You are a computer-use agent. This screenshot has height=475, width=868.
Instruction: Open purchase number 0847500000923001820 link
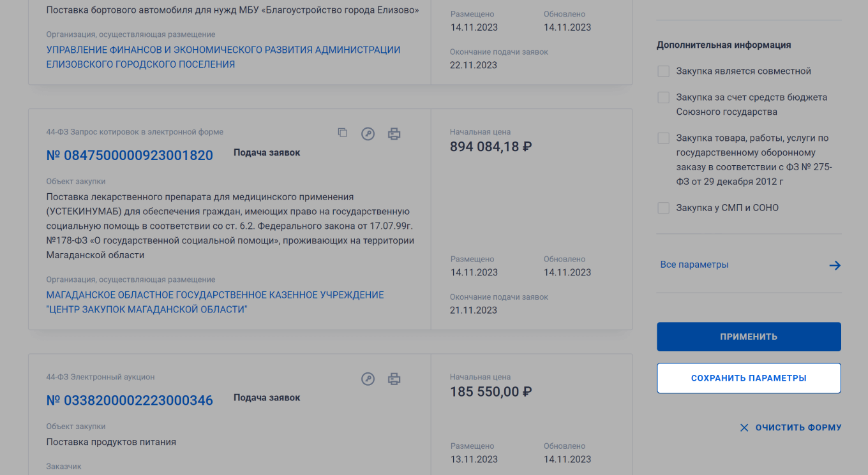tap(130, 155)
